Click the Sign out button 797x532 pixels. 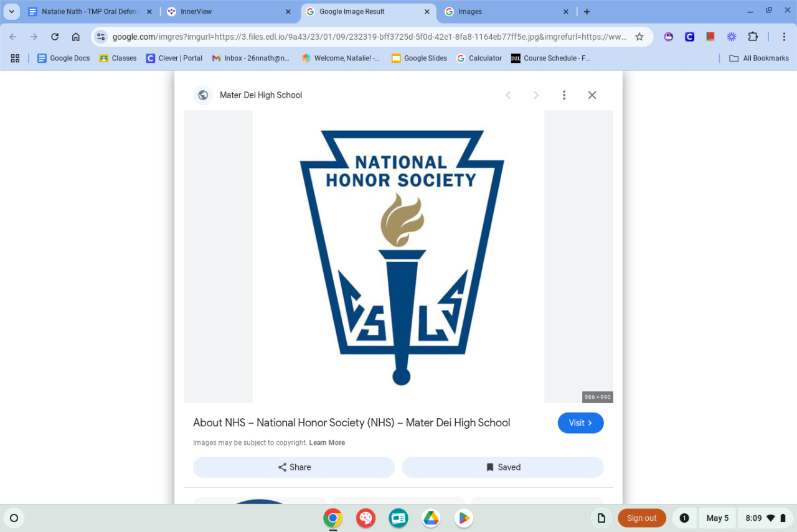[642, 518]
